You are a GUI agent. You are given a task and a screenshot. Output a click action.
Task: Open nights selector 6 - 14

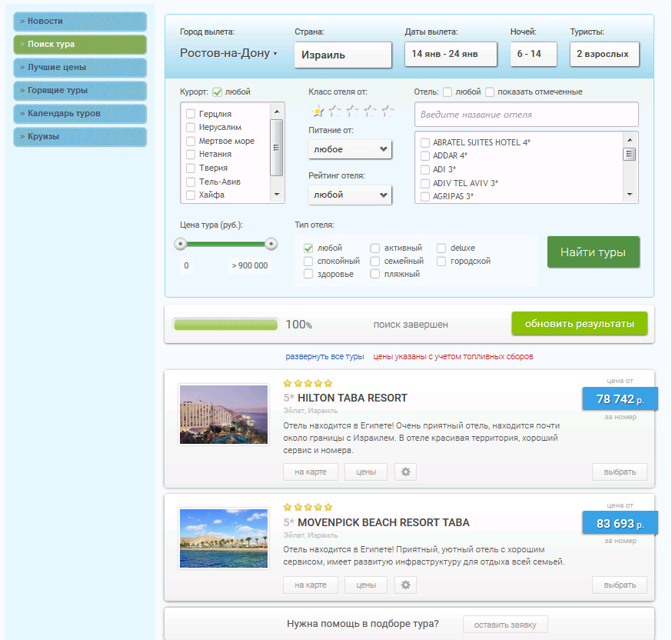pyautogui.click(x=534, y=54)
